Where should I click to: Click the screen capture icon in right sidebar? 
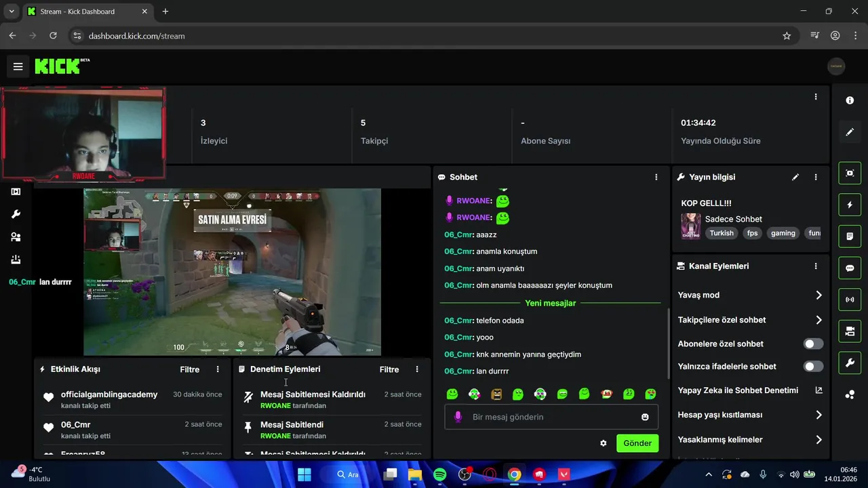pos(850,173)
